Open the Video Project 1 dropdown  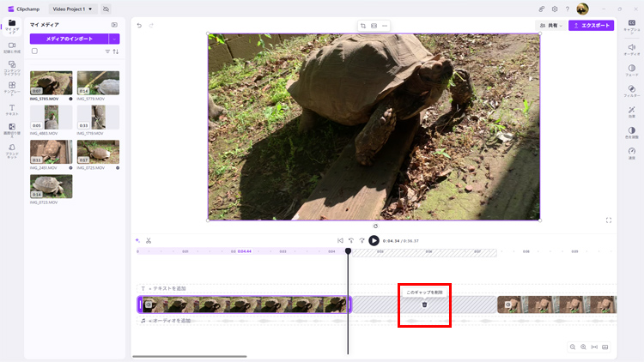point(73,9)
